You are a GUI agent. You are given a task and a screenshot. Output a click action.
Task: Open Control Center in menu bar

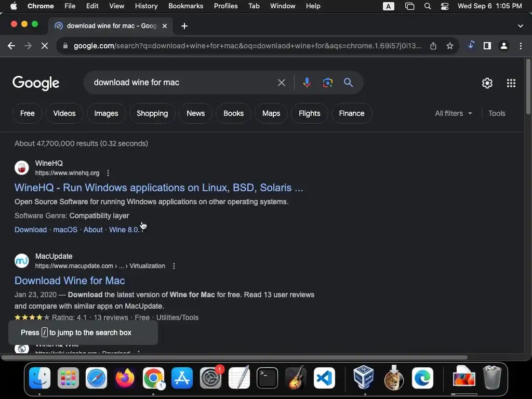pos(445,6)
